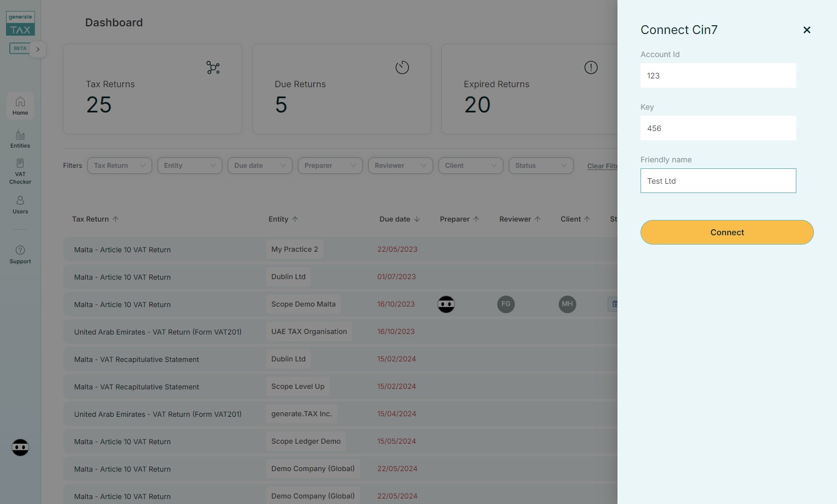Open Support from the sidebar
837x504 pixels.
[x=20, y=255]
